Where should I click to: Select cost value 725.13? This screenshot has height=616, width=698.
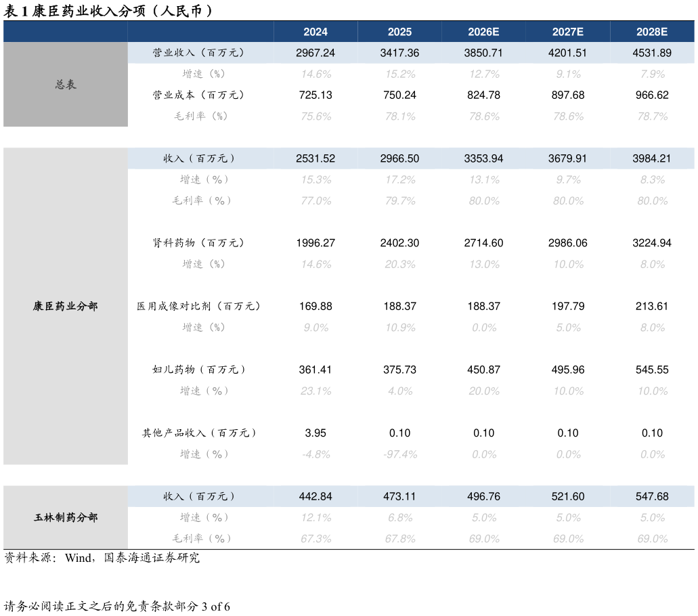[x=315, y=95]
